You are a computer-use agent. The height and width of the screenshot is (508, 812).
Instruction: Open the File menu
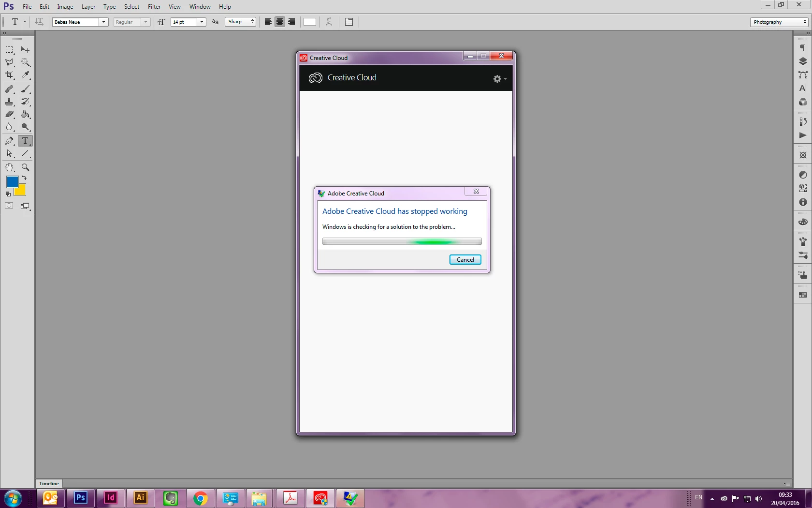pyautogui.click(x=27, y=7)
